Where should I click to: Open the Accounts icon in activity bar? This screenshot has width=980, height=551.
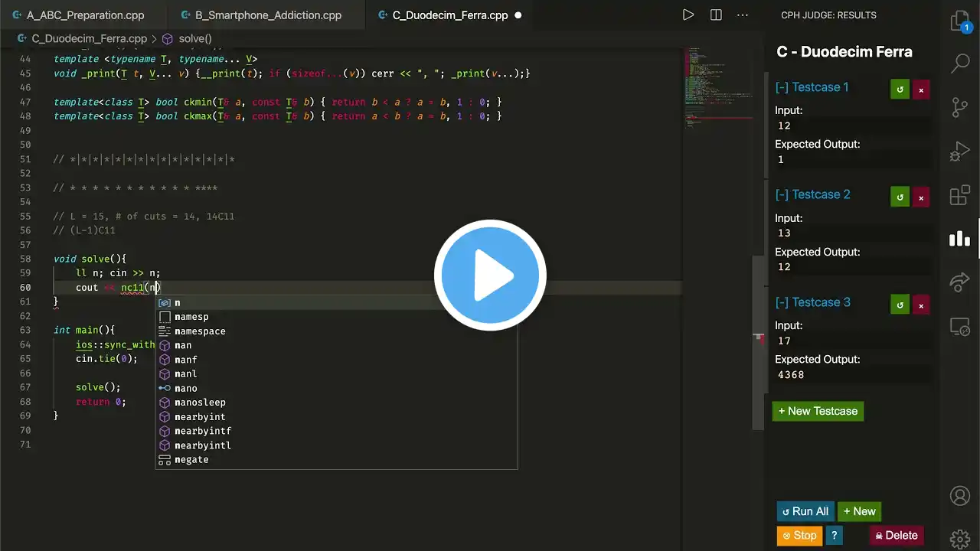click(x=960, y=496)
